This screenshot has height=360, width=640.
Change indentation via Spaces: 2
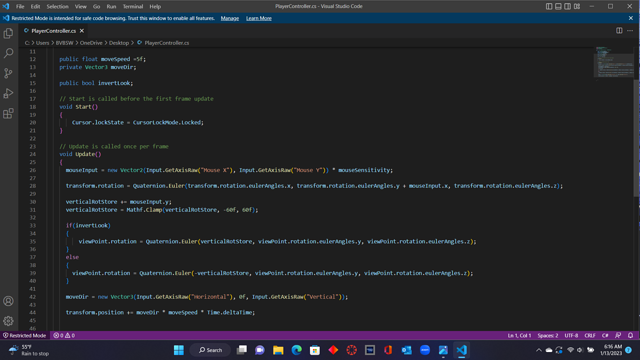coord(548,336)
